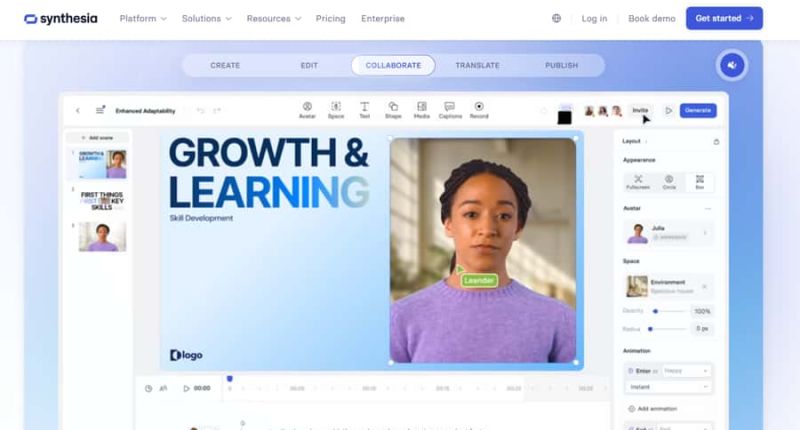This screenshot has height=430, width=800.
Task: Select the third scene thumbnail
Action: pyautogui.click(x=102, y=237)
